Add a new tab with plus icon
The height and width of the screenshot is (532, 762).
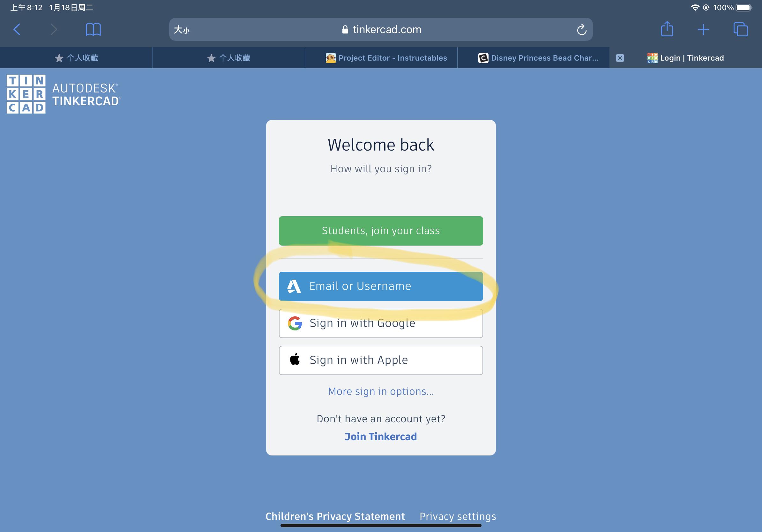pyautogui.click(x=703, y=30)
